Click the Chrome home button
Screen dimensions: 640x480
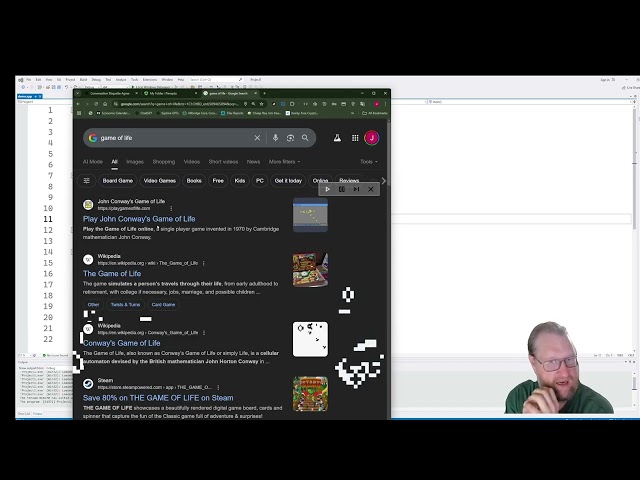(x=105, y=104)
